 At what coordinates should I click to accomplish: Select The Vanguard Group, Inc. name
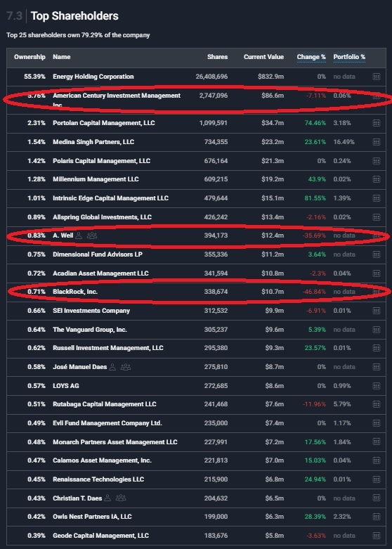coord(90,330)
